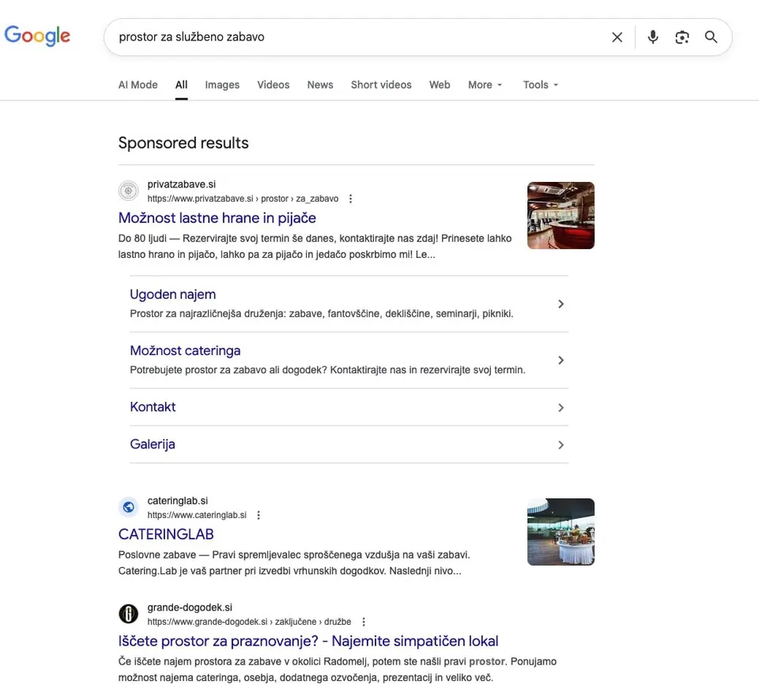This screenshot has width=759, height=700.
Task: Click into the search input field
Action: 358,37
